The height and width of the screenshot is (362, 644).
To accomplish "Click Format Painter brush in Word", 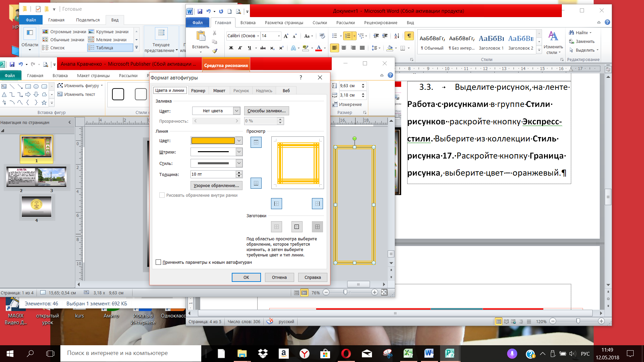I will pos(215,51).
